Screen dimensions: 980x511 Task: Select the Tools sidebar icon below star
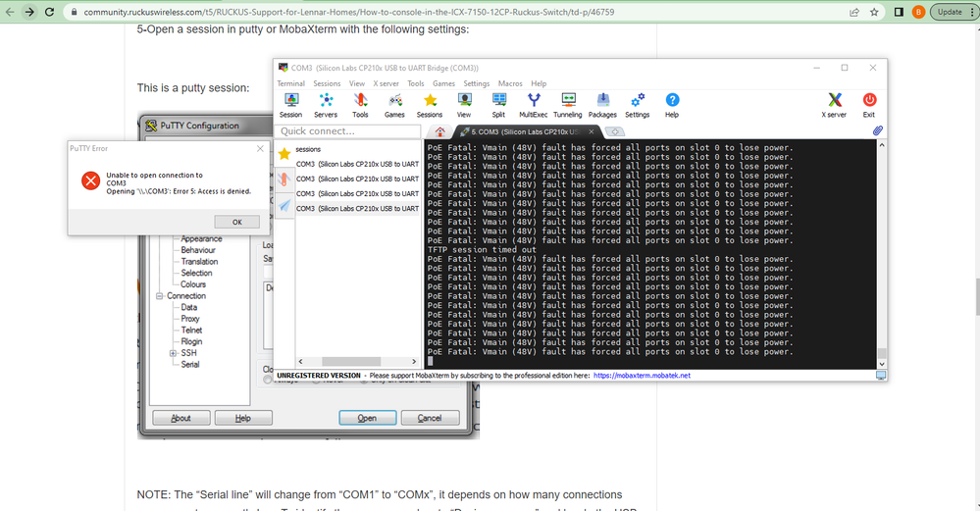[x=284, y=179]
